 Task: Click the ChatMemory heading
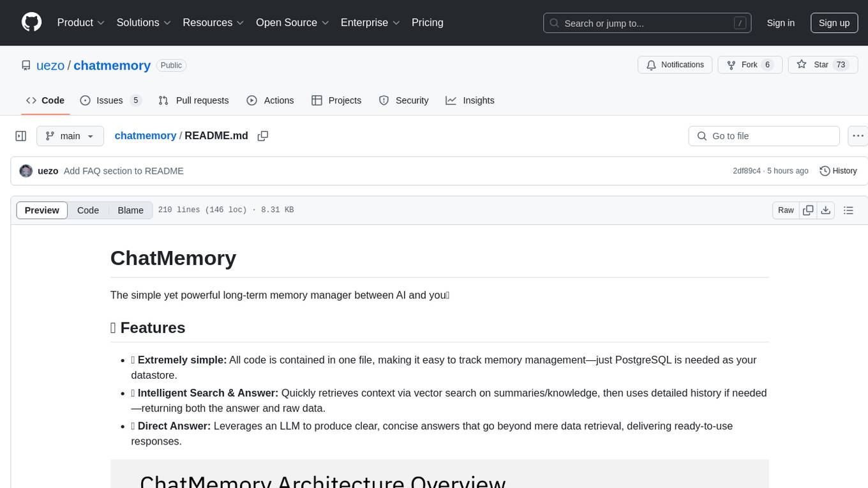click(x=173, y=258)
